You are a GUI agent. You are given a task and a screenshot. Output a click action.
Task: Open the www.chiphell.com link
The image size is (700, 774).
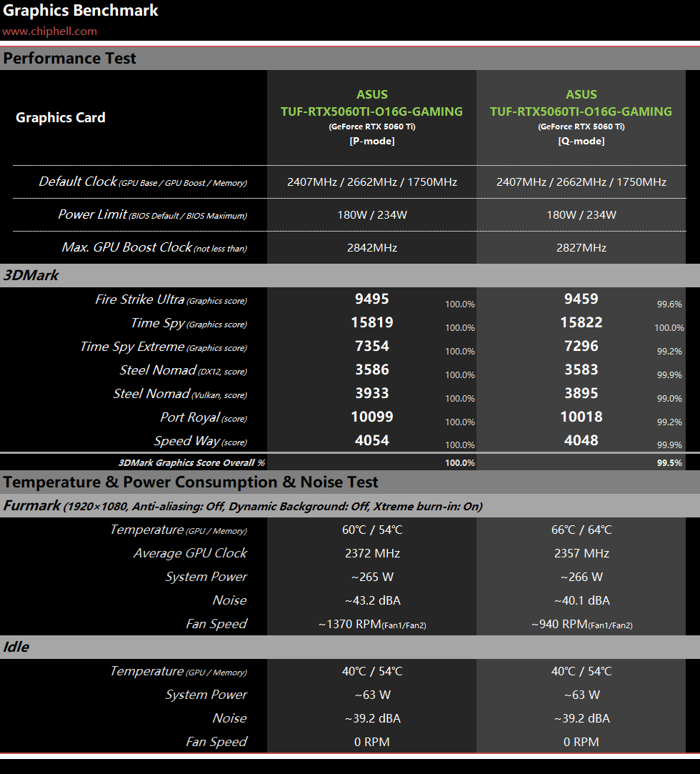pos(49,31)
